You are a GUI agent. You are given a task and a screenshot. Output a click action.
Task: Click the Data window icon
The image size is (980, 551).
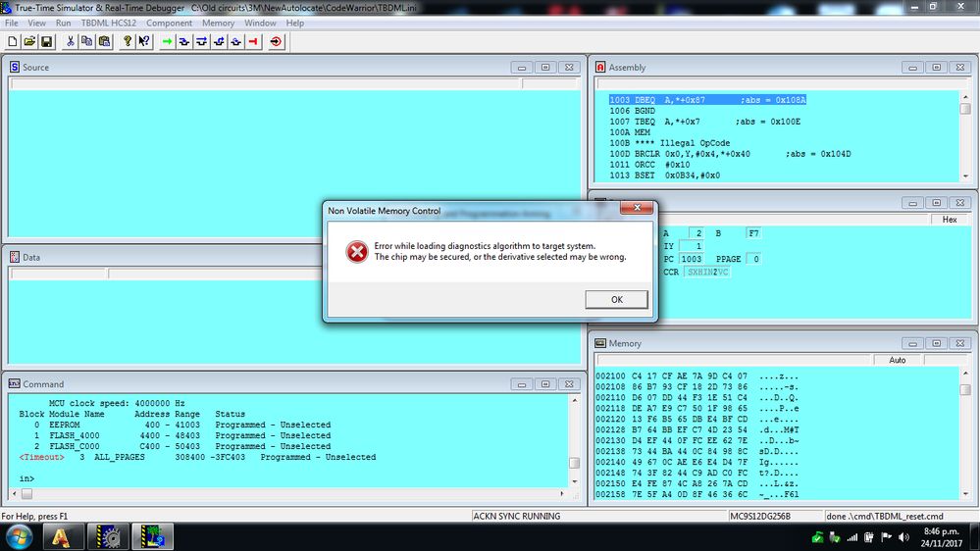[15, 257]
